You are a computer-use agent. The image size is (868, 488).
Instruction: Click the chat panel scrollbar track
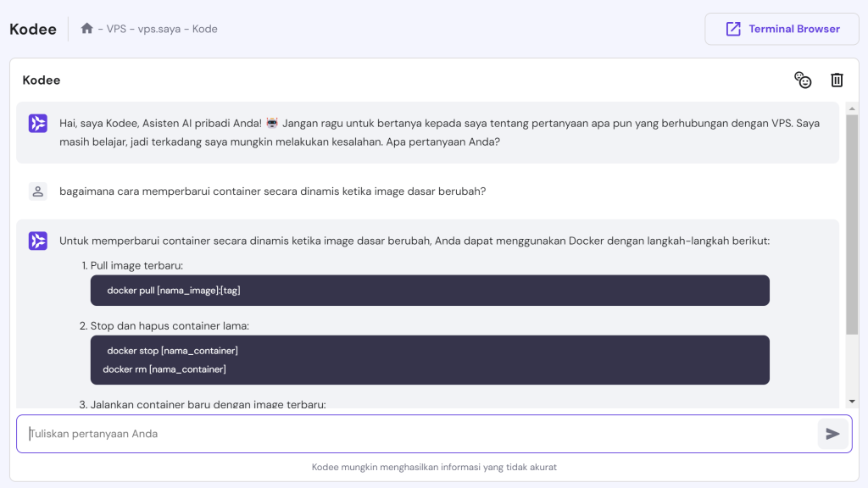point(852,254)
